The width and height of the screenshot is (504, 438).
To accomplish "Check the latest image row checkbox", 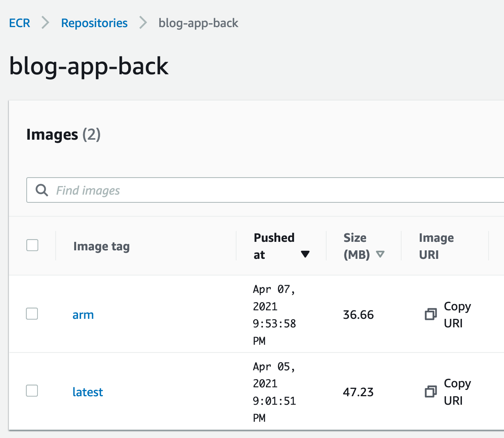I will coord(32,391).
